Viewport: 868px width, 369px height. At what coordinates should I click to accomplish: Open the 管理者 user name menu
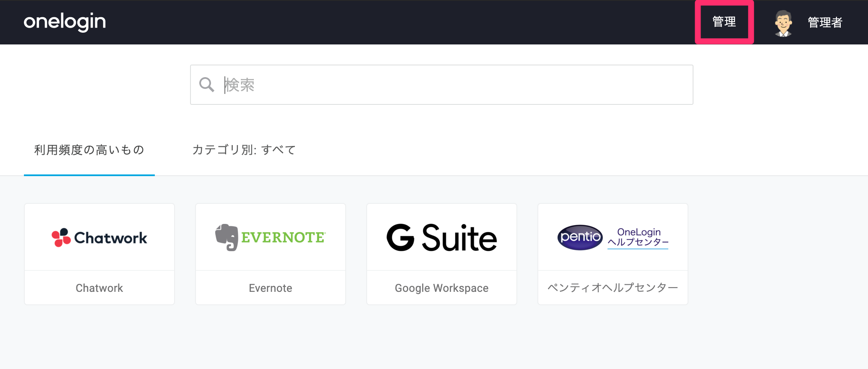click(825, 22)
